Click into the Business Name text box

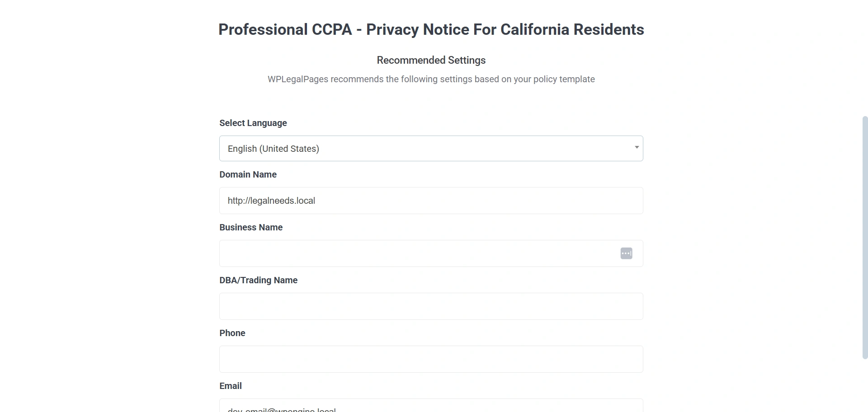[x=416, y=253]
